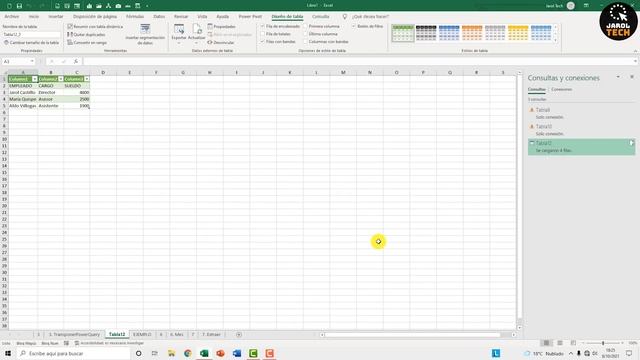
Task: Switch to the Fórmulas ribbon tab
Action: (x=135, y=16)
